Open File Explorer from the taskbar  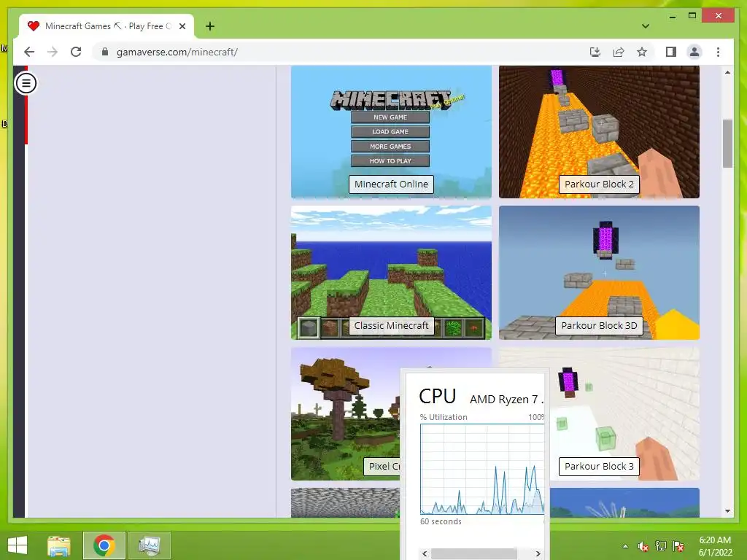[59, 545]
